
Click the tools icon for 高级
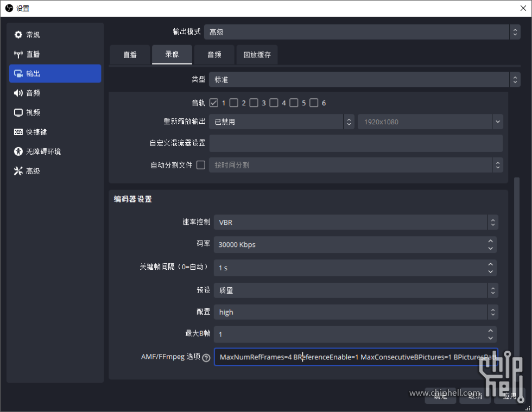[x=18, y=171]
